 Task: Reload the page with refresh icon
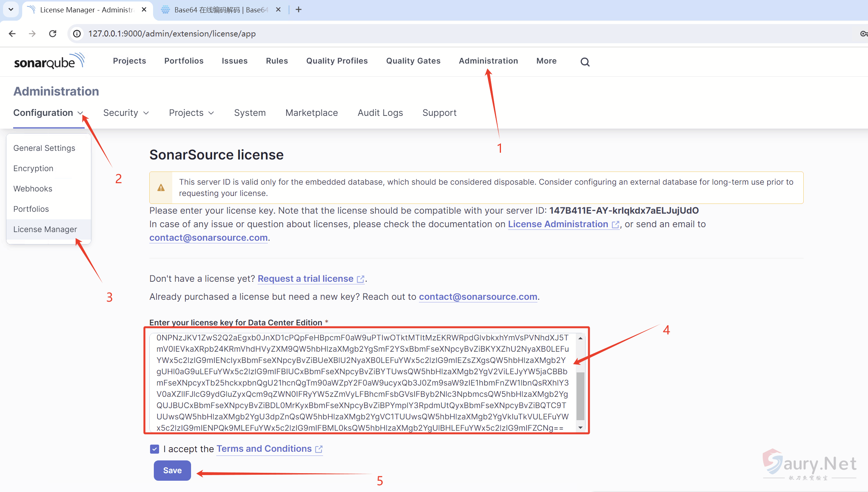coord(53,34)
